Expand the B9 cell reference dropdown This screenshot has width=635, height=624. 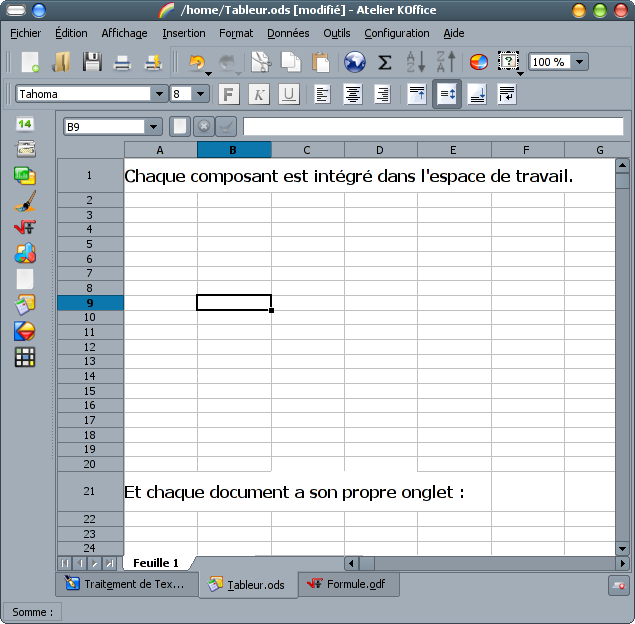tap(153, 127)
